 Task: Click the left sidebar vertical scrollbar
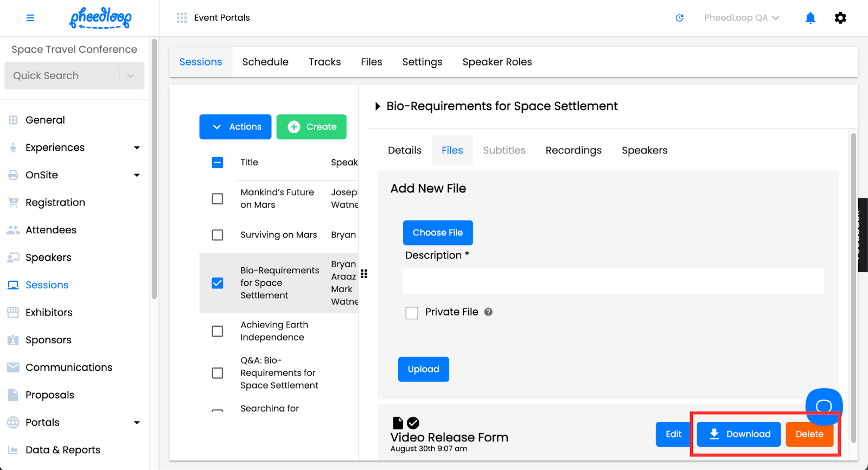click(154, 169)
